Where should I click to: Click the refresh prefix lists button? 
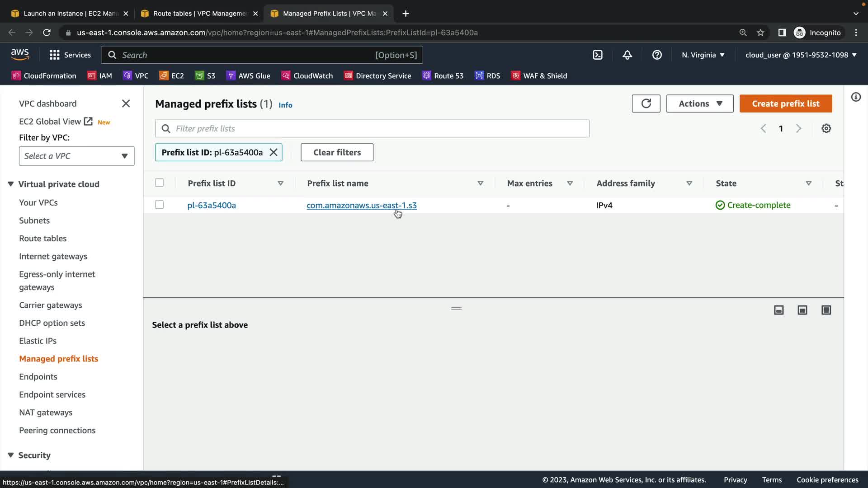coord(646,103)
